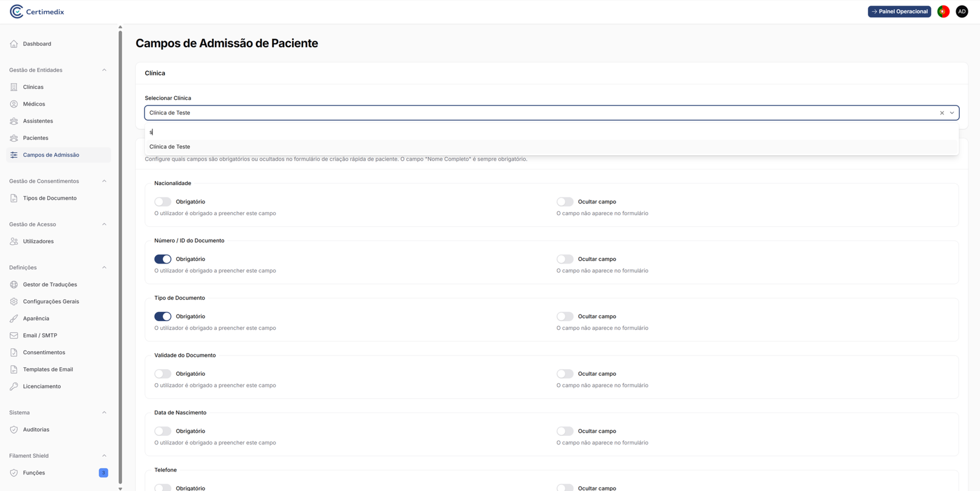Screen dimensions: 980x491
Task: Click the Gestor de Traduções globe icon
Action: [14, 284]
